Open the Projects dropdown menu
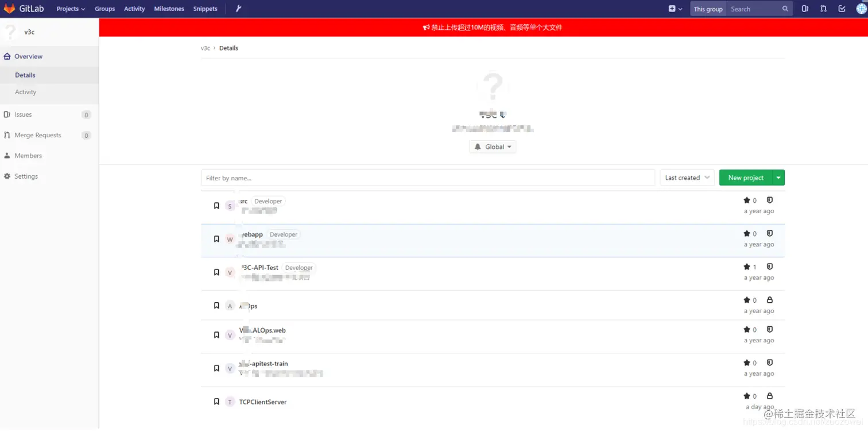868x432 pixels. pos(71,9)
